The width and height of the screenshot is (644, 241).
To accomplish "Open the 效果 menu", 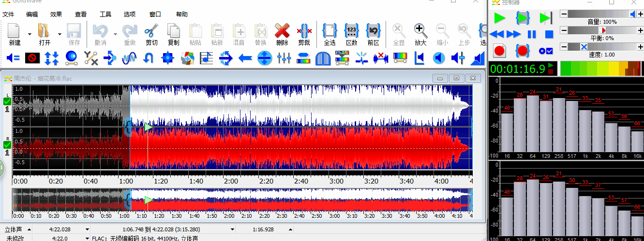I will pos(56,14).
